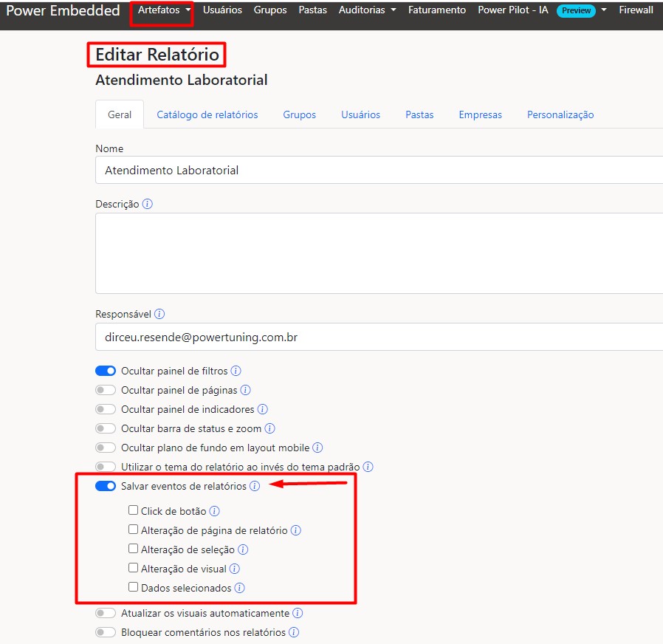Click info icon next to Click de botão
663x644 pixels.
click(215, 511)
